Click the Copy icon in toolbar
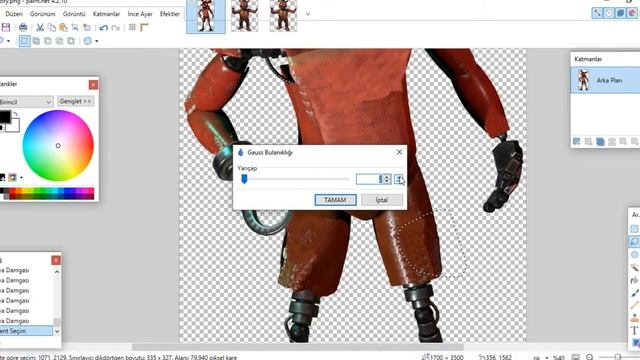The width and height of the screenshot is (640, 360). pos(52,27)
